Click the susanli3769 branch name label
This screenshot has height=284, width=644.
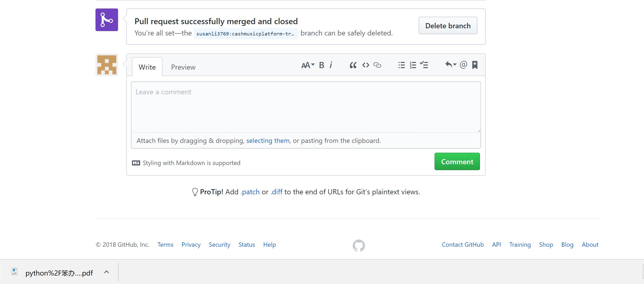[x=246, y=34]
